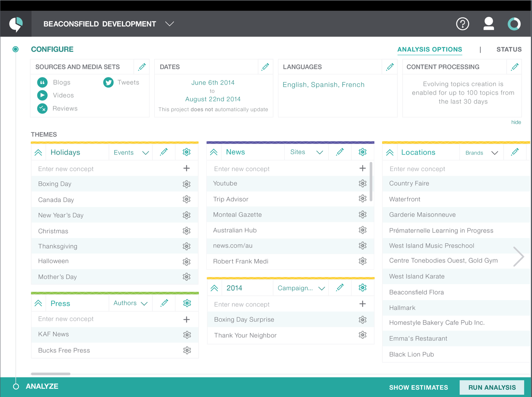
Task: Toggle the Reviews source icon
Action: pos(43,108)
